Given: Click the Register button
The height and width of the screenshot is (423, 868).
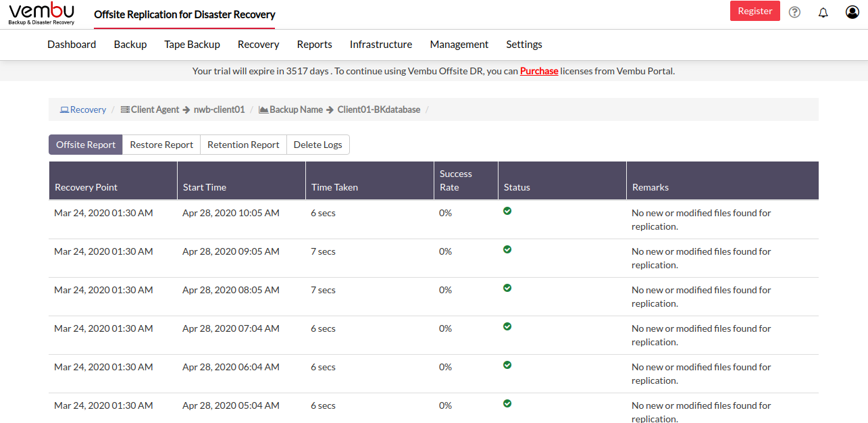Looking at the screenshot, I should tap(755, 11).
